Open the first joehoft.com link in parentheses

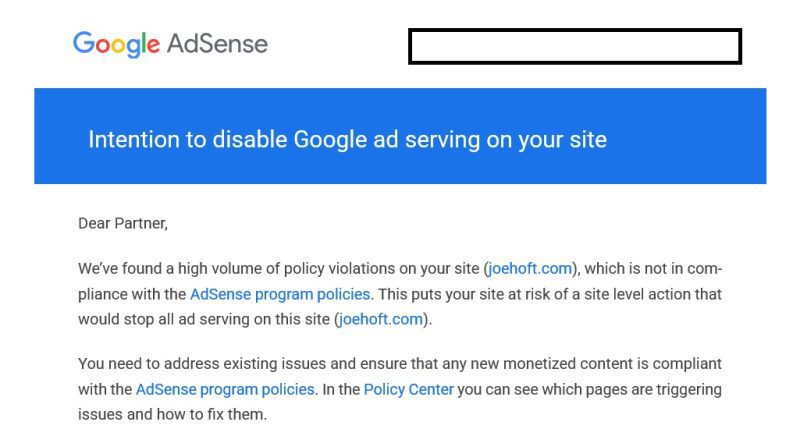click(x=530, y=268)
